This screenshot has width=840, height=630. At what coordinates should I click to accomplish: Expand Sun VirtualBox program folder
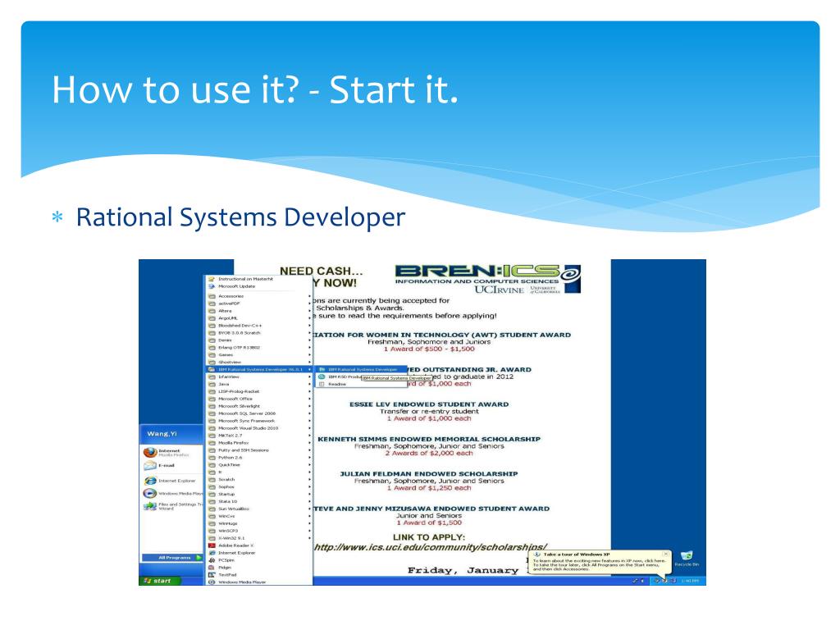click(x=258, y=509)
